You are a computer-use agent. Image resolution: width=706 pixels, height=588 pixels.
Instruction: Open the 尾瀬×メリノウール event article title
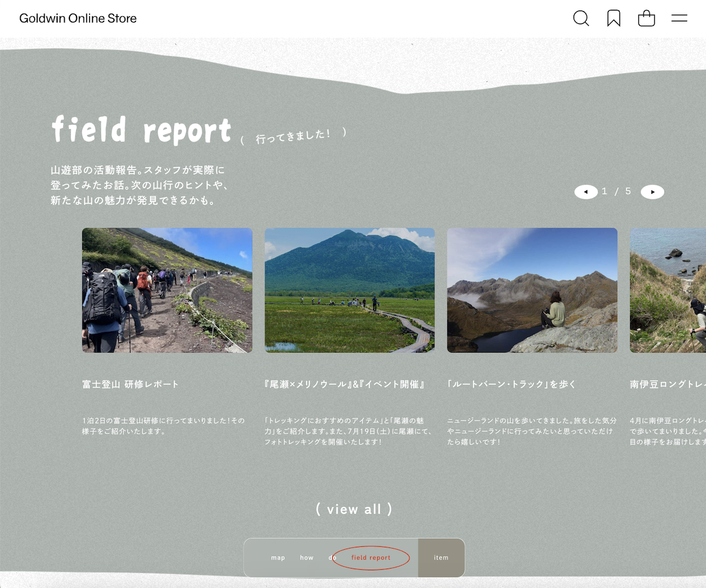point(345,384)
